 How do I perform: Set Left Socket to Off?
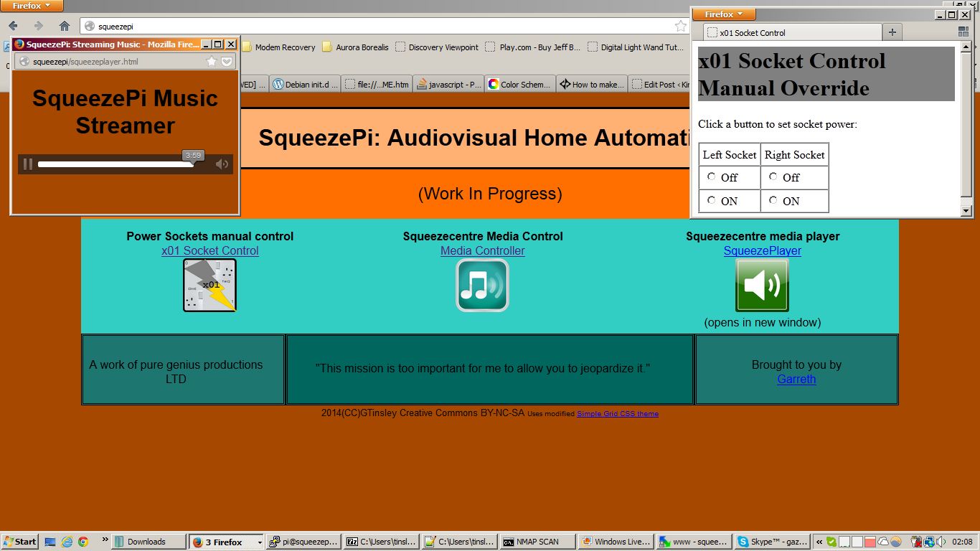(x=711, y=176)
